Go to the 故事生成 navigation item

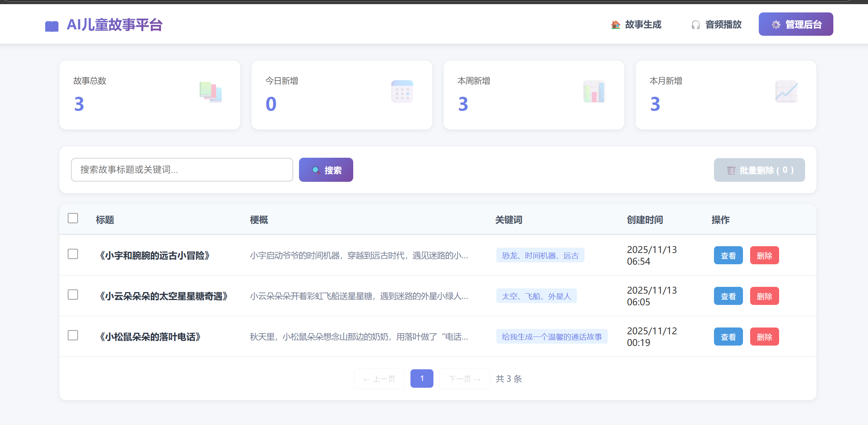coord(636,25)
